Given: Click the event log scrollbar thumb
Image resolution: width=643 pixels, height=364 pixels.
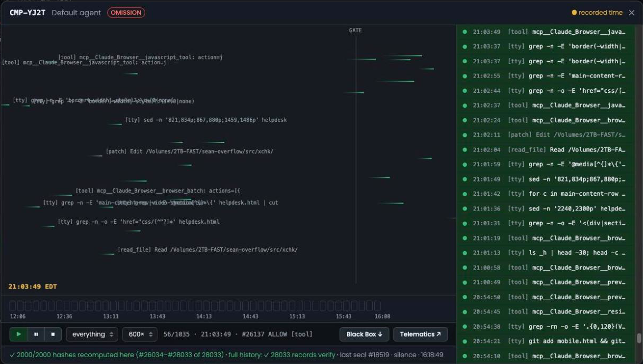Looking at the screenshot, I should [639, 338].
